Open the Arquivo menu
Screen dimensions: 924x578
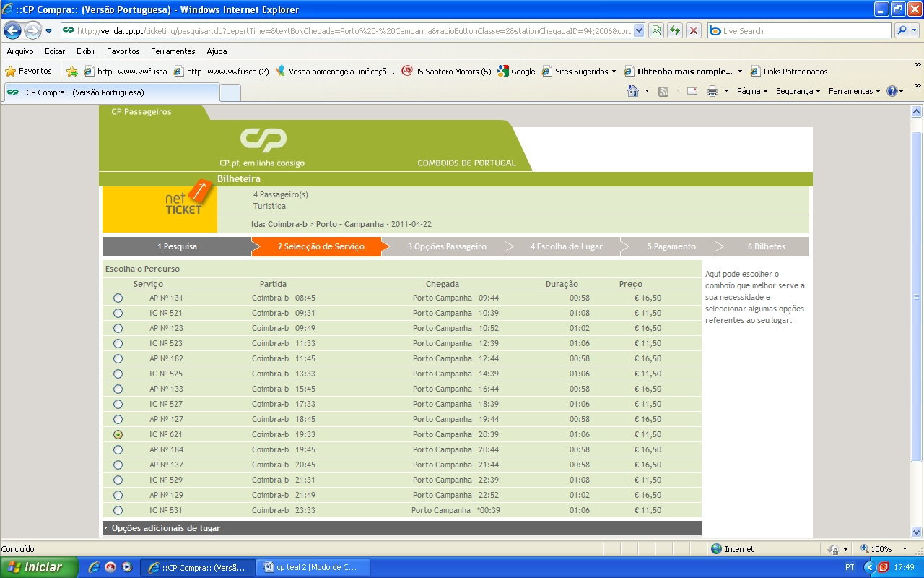[20, 51]
